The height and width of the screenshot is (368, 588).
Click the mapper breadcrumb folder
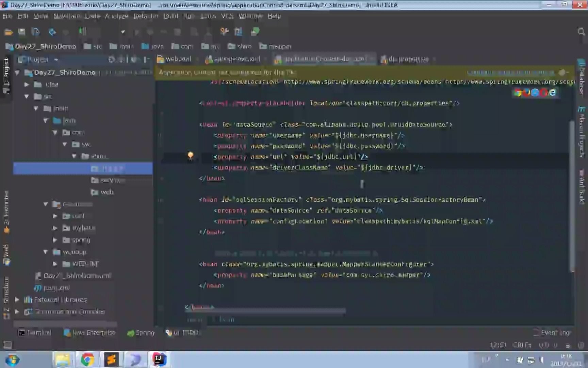[x=275, y=46]
